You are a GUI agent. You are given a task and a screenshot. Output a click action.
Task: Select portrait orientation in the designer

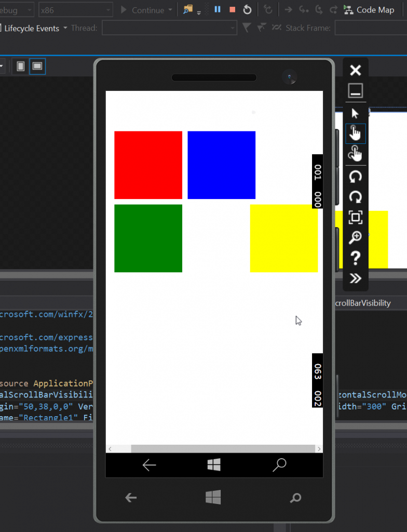pos(20,66)
